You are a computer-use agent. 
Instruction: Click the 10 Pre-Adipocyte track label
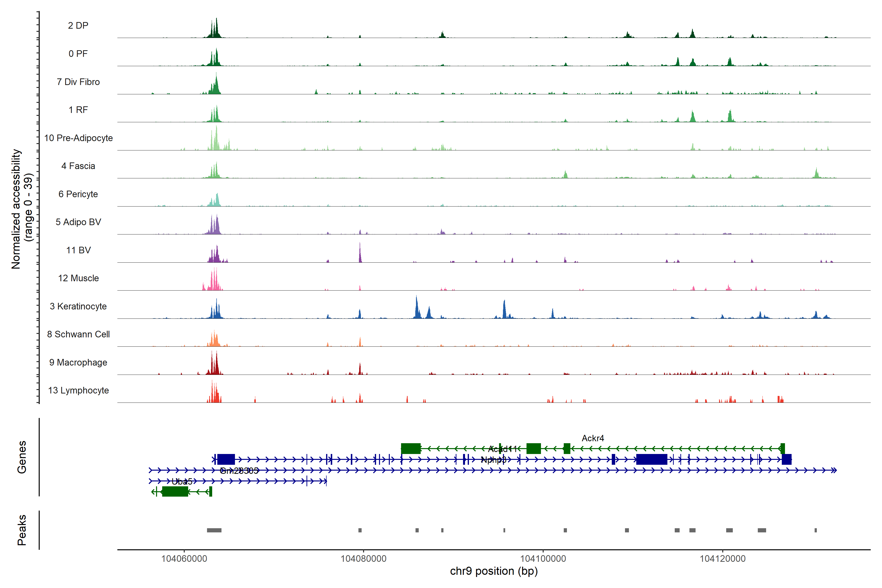tap(78, 138)
